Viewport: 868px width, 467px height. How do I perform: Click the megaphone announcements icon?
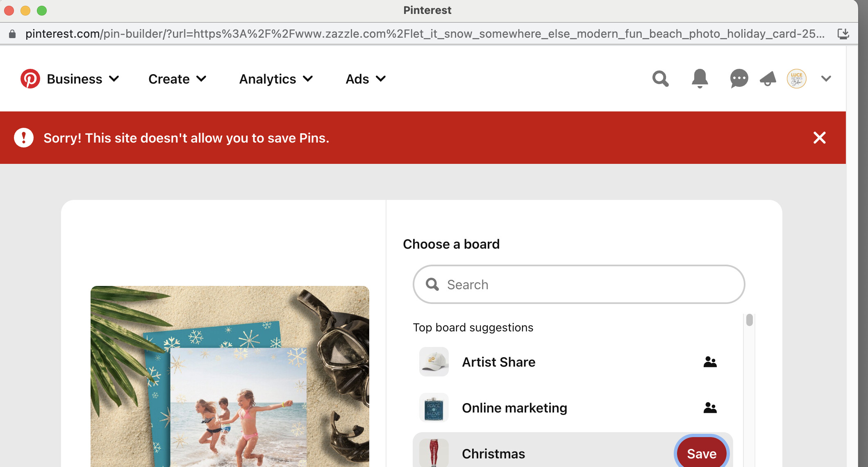[768, 79]
